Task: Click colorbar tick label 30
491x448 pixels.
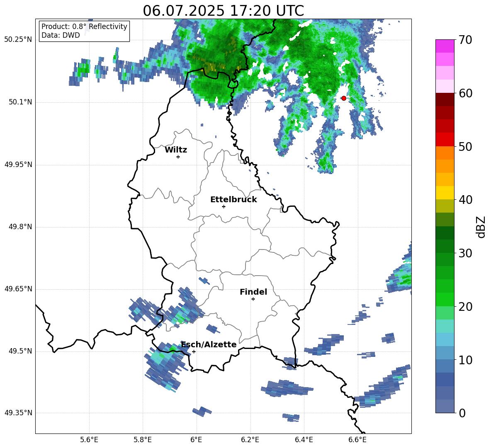Action: tap(465, 253)
